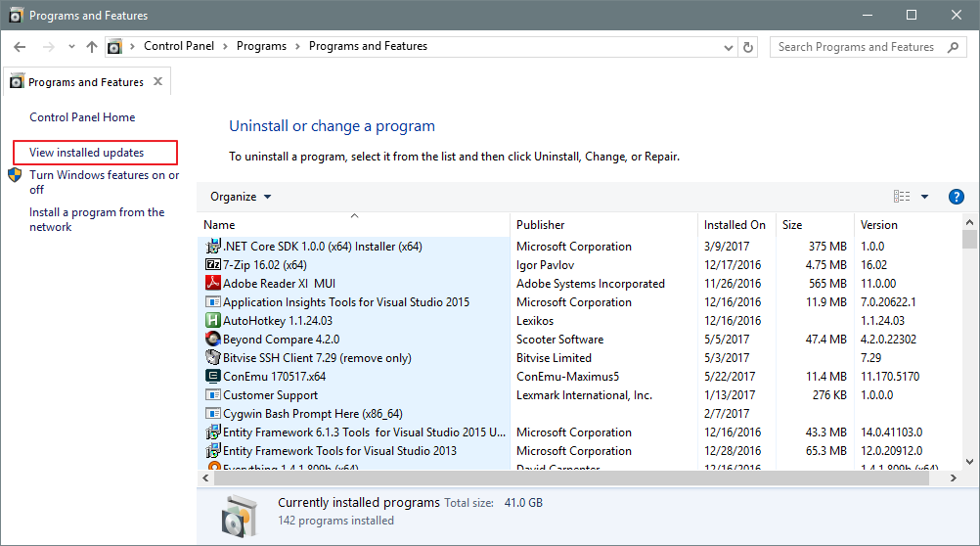Click publisher Igor Pavlov
The height and width of the screenshot is (546, 980).
tap(545, 265)
